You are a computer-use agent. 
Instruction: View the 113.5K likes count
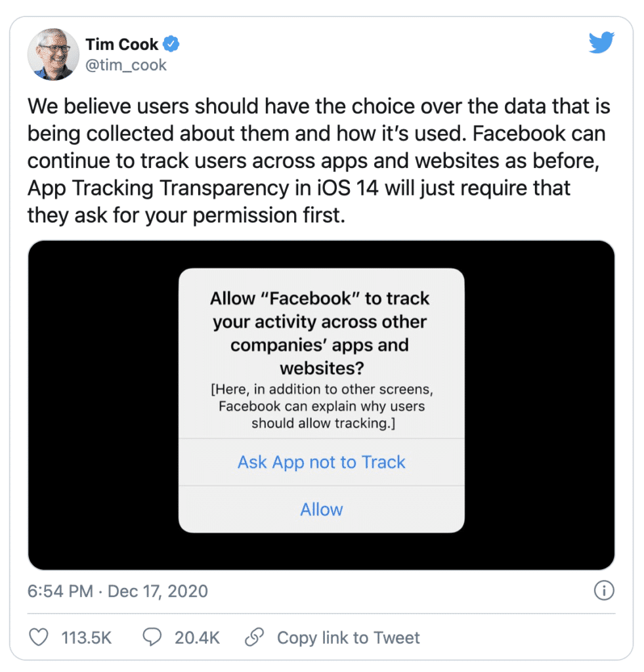(x=86, y=638)
